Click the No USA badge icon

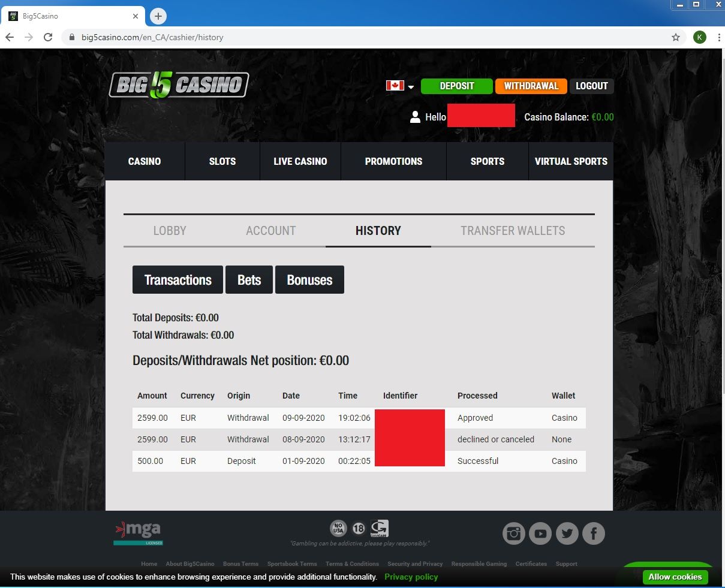click(338, 528)
